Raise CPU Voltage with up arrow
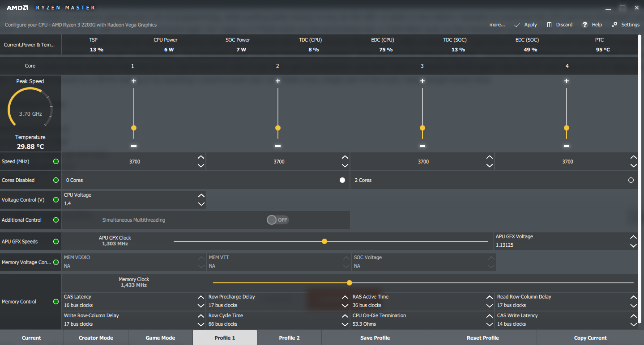644x345 pixels. pyautogui.click(x=201, y=195)
